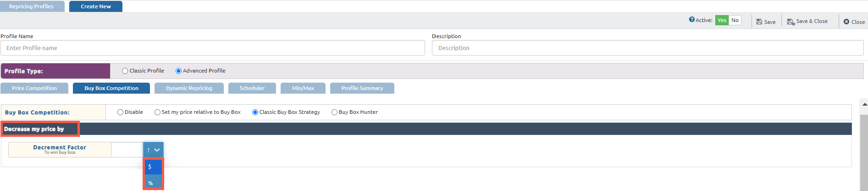Choose the Buy Box Hunter option

[x=334, y=112]
